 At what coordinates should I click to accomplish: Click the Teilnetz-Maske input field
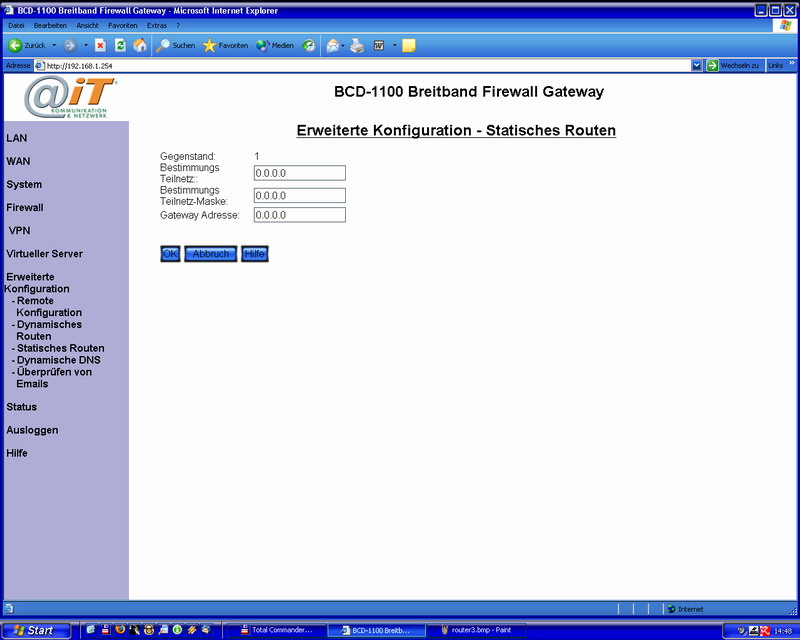[x=299, y=195]
